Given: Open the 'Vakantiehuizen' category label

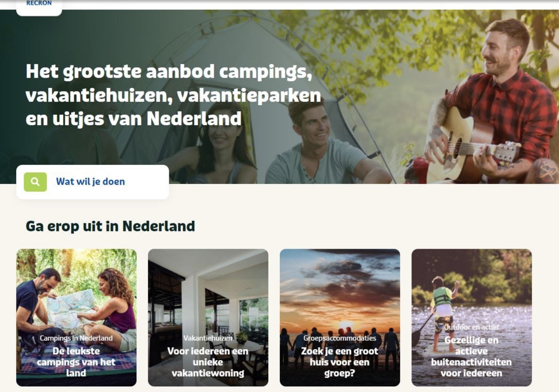Looking at the screenshot, I should click(x=208, y=338).
